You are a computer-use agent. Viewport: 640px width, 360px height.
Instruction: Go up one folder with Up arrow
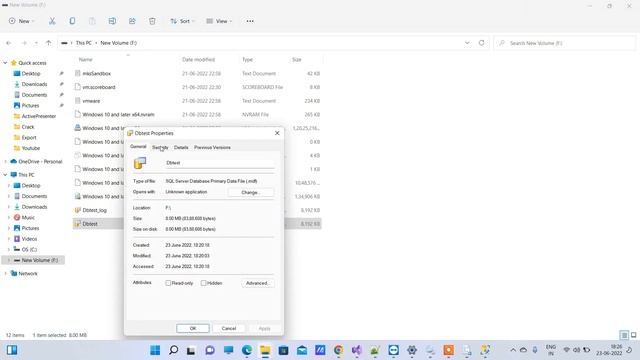pyautogui.click(x=49, y=43)
